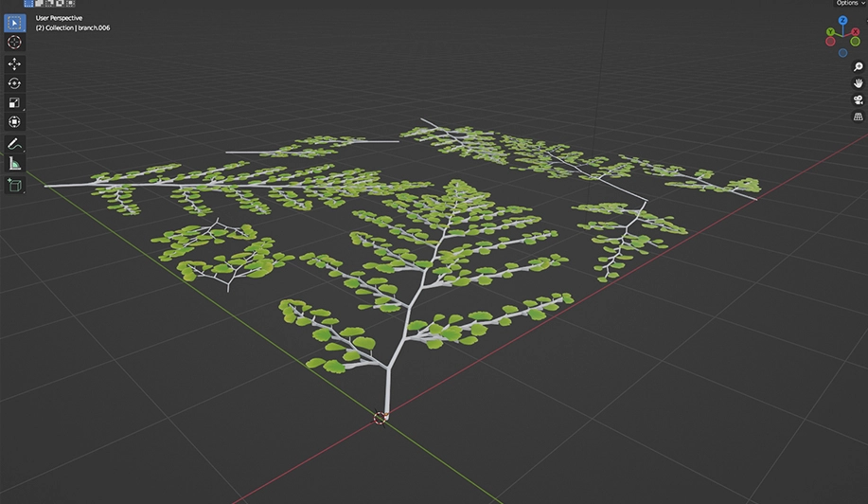Image resolution: width=868 pixels, height=504 pixels.
Task: Select the Select Box tool
Action: point(15,23)
